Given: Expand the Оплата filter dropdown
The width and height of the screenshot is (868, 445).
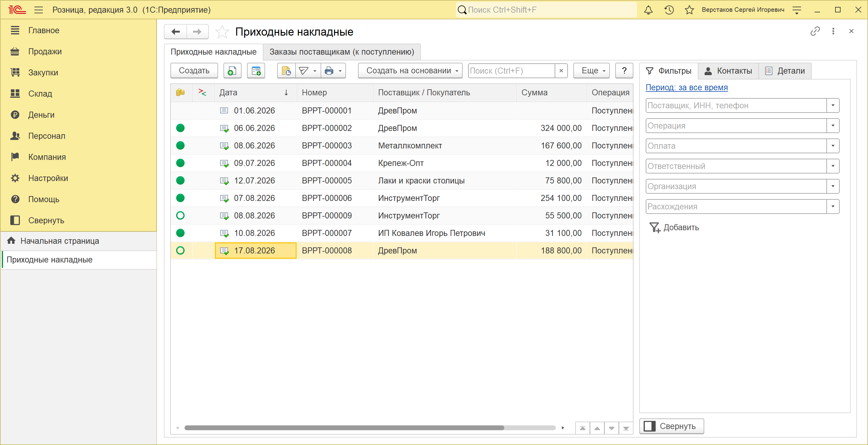Looking at the screenshot, I should click(833, 146).
